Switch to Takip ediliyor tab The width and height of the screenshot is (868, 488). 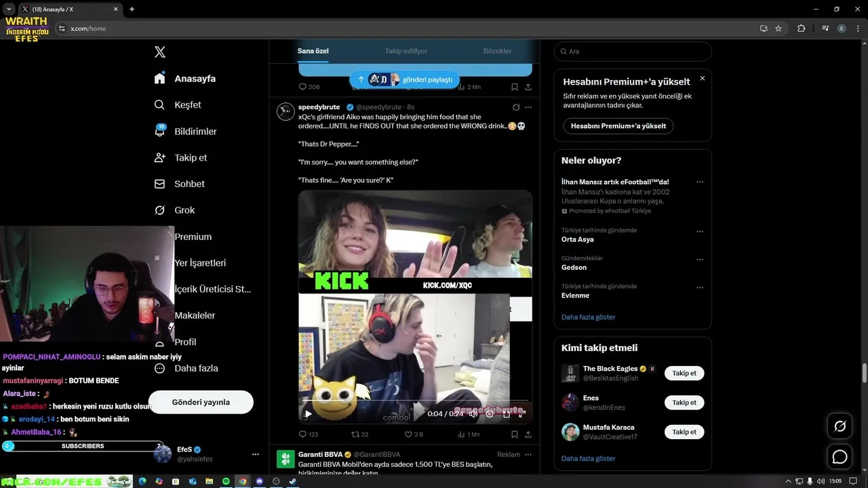(x=406, y=51)
